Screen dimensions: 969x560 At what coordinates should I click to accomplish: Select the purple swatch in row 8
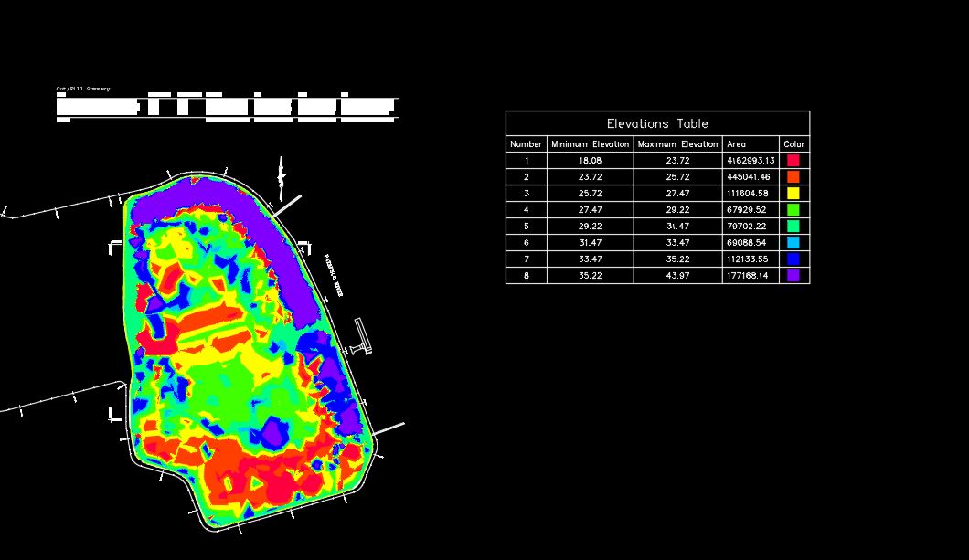(x=793, y=275)
